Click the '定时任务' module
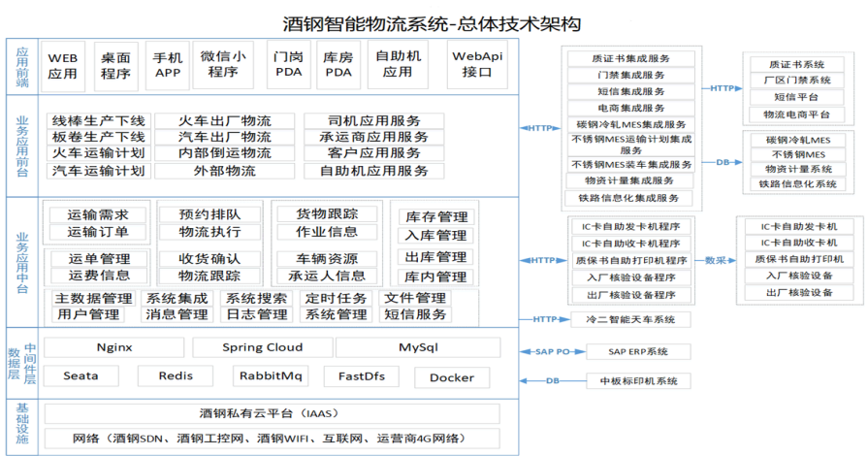Screen dimensions: 868x456 336,298
